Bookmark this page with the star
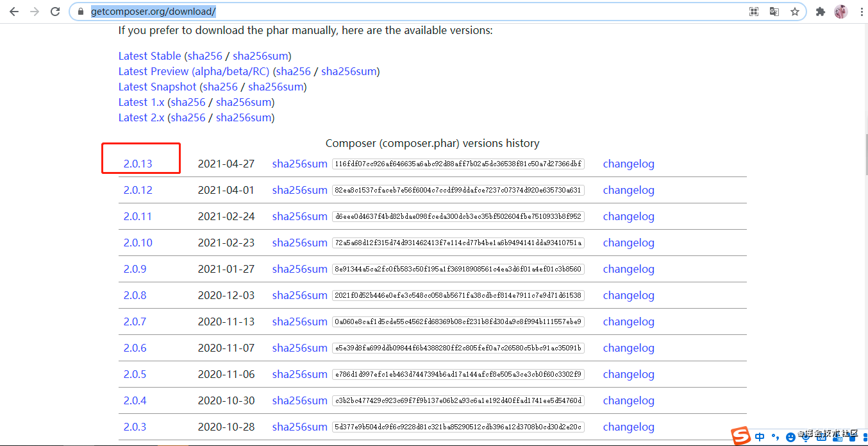Image resolution: width=868 pixels, height=446 pixels. [795, 12]
